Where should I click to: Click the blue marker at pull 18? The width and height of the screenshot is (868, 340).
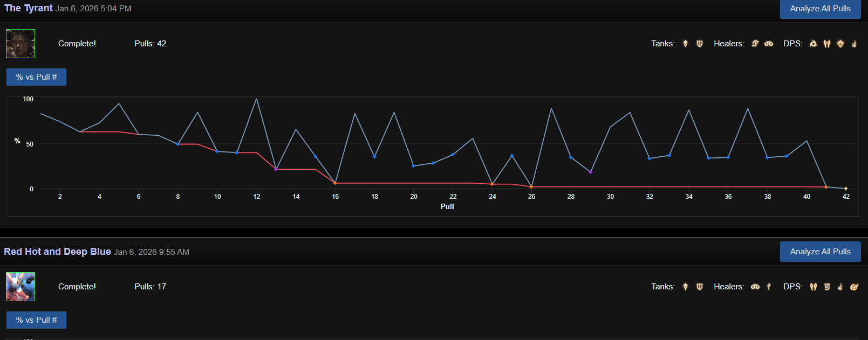click(x=374, y=157)
